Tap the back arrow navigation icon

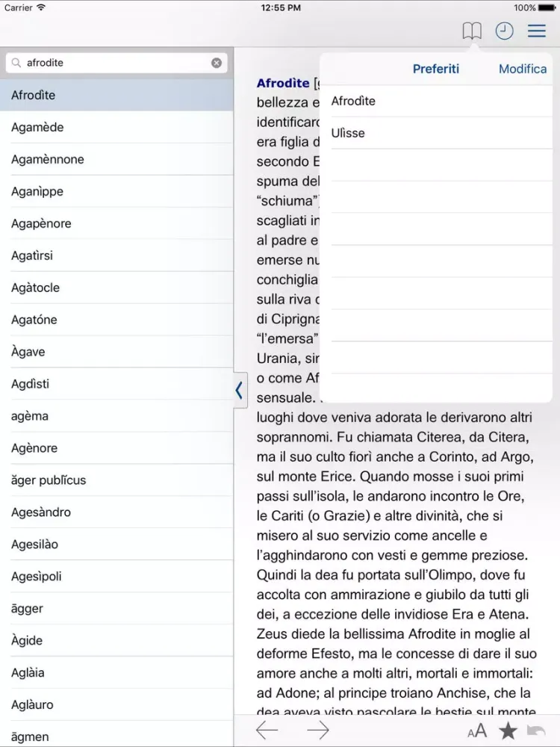pyautogui.click(x=267, y=731)
